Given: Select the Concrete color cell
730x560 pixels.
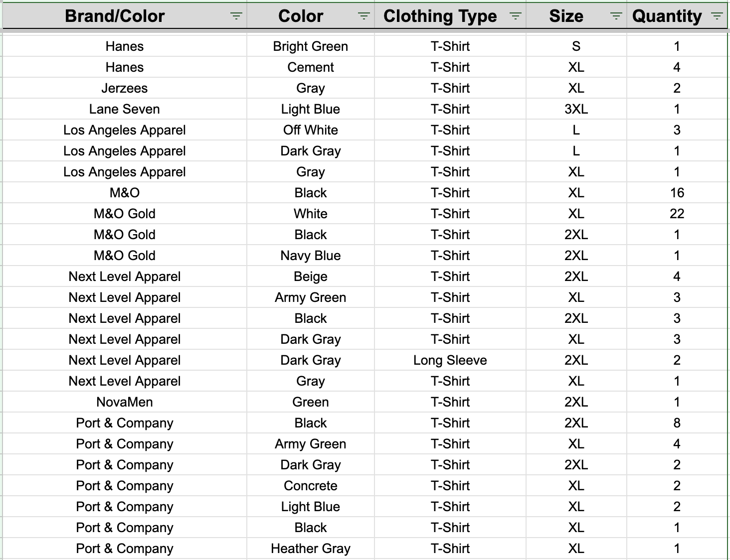Looking at the screenshot, I should click(311, 486).
